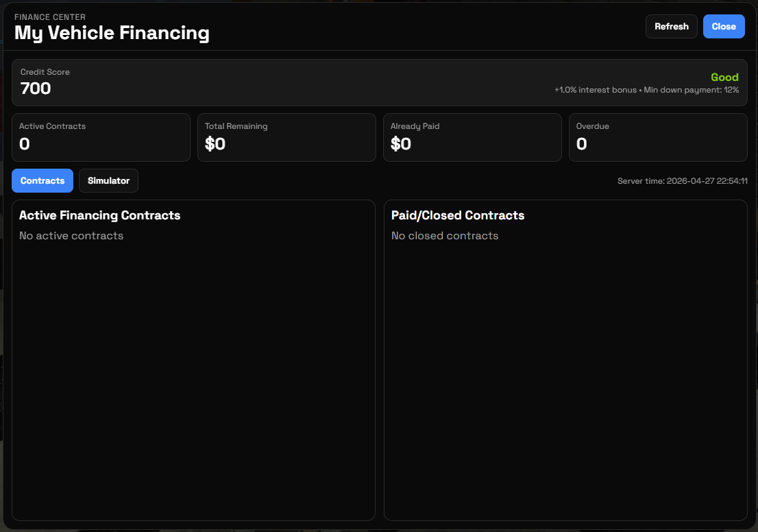Screen dimensions: 758x532
Task: Open the Simulator tab
Action: pyautogui.click(x=108, y=181)
